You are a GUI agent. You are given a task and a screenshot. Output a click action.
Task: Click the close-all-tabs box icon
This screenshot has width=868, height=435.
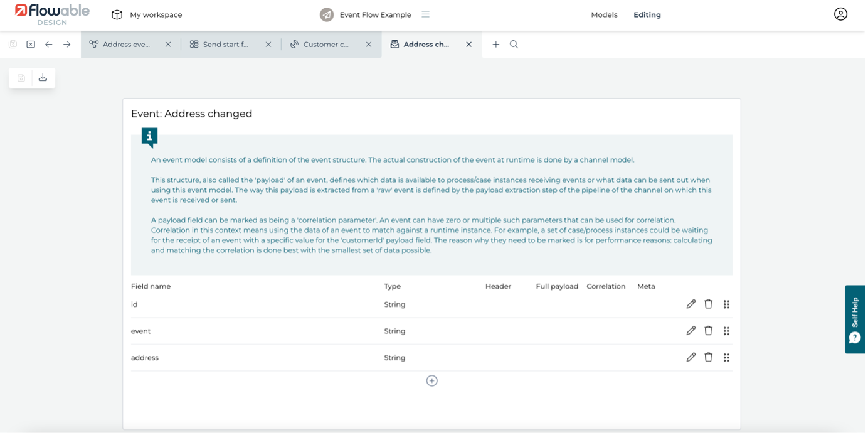(31, 45)
